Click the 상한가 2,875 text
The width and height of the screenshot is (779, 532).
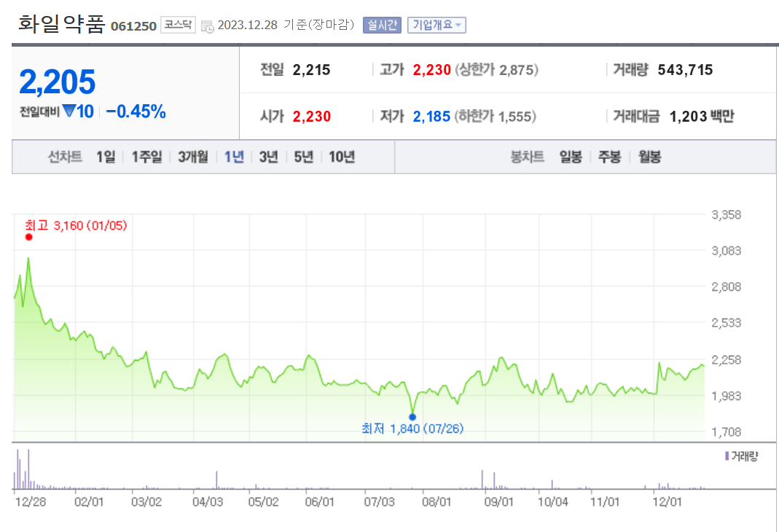click(496, 70)
